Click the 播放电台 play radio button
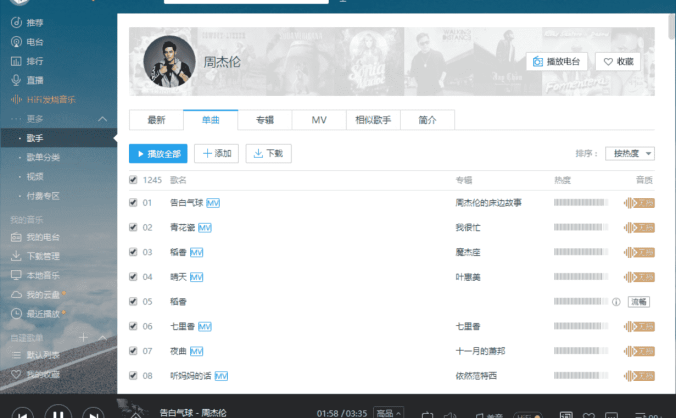 (557, 62)
